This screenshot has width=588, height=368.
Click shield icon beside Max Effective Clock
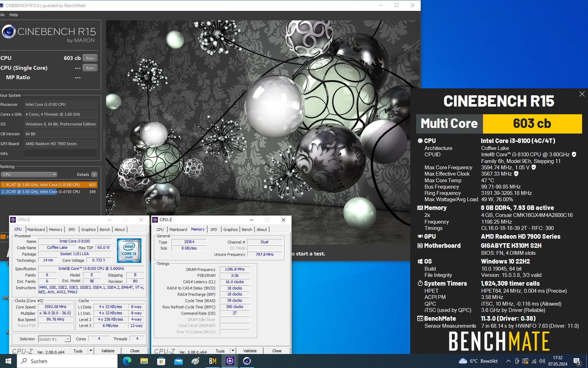coord(516,174)
